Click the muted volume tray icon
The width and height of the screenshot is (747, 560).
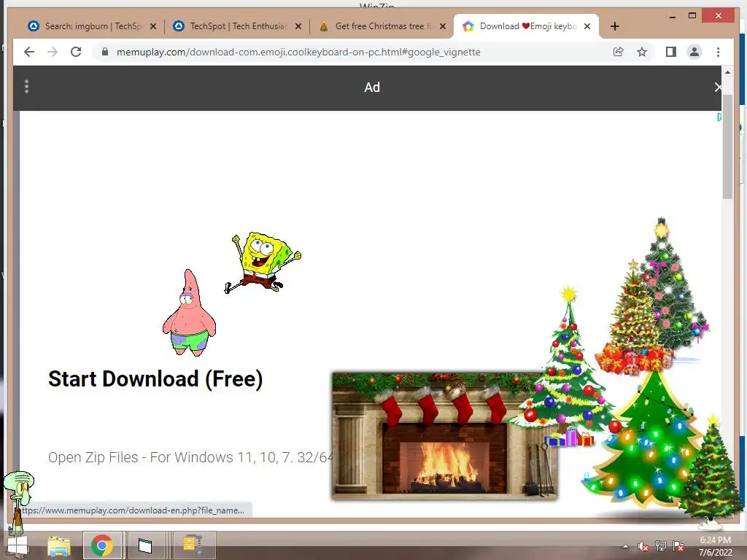pos(643,547)
